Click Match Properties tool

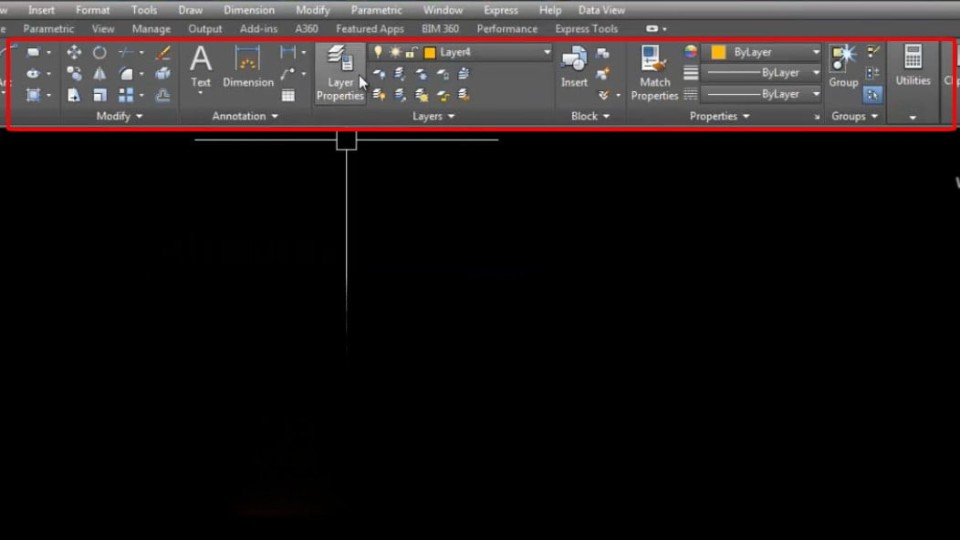(x=655, y=74)
